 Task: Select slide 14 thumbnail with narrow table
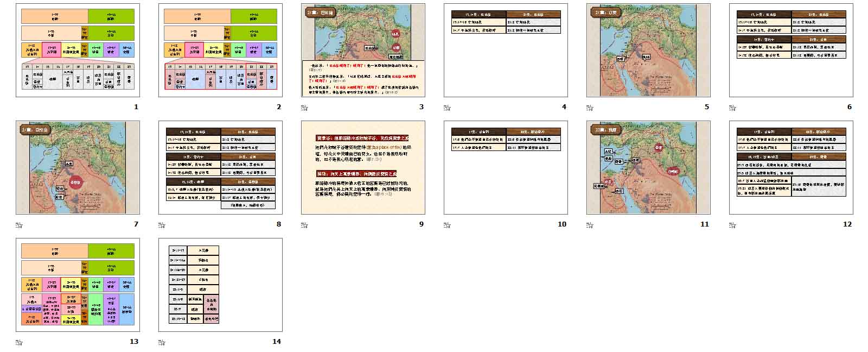(x=220, y=285)
